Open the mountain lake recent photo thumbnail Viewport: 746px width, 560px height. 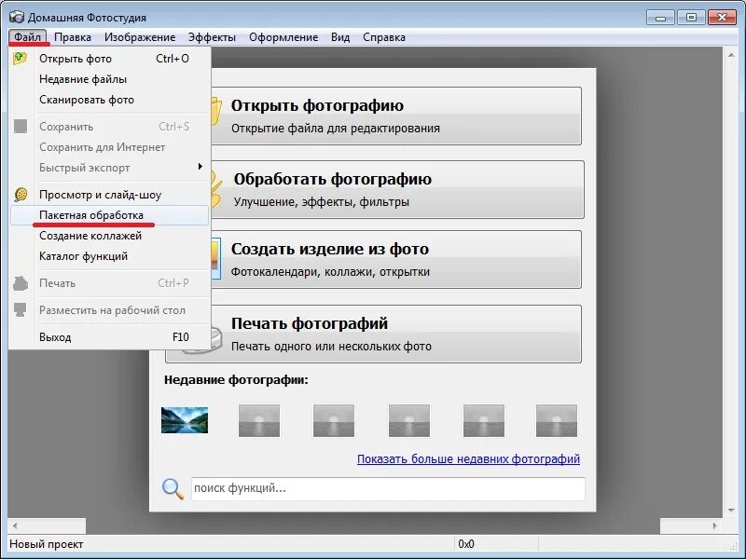pyautogui.click(x=185, y=419)
